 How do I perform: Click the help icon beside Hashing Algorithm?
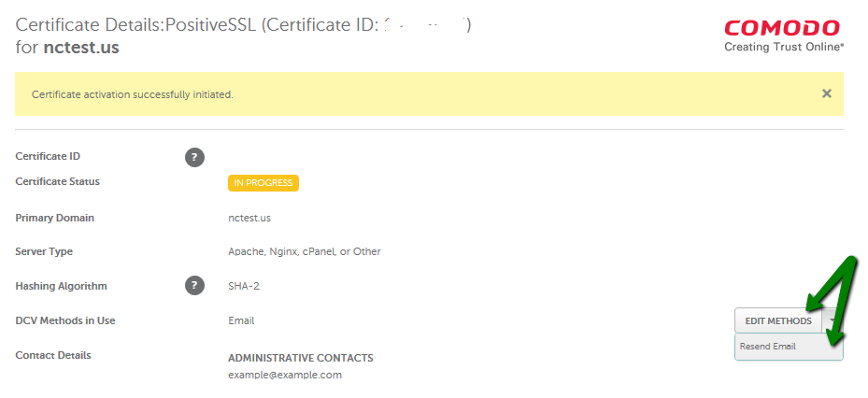(194, 286)
